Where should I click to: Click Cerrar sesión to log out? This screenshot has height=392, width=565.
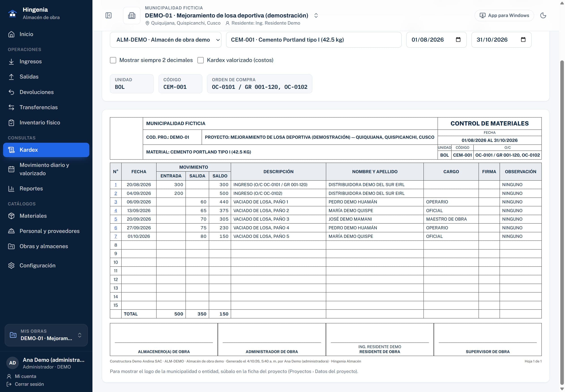pos(25,384)
